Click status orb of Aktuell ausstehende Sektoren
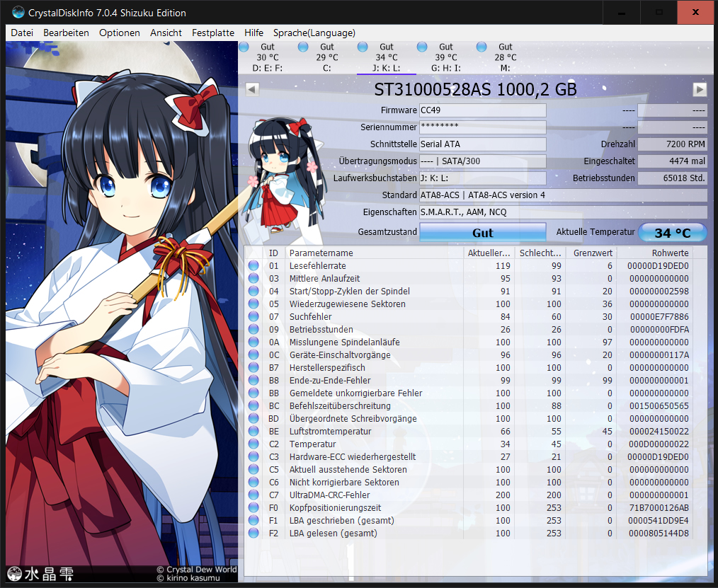Viewport: 718px width, 588px height. point(253,470)
